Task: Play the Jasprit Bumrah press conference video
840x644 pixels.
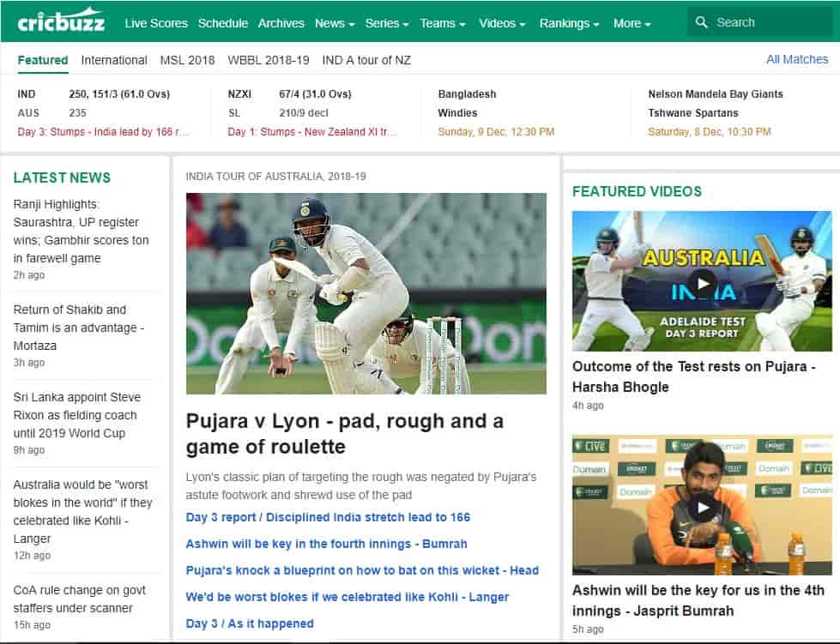Action: 702,505
